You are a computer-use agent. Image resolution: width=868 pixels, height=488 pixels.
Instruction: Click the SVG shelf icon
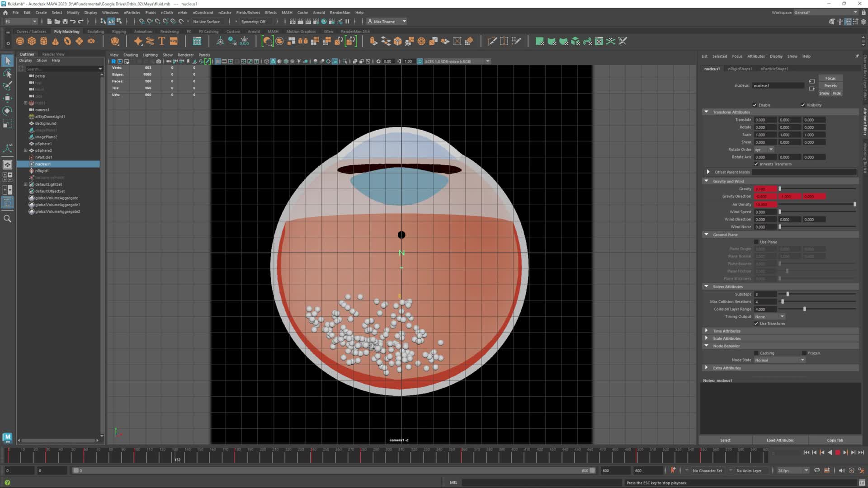(x=174, y=41)
